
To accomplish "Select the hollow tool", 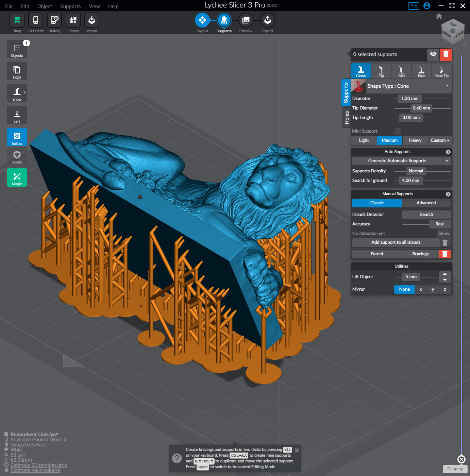I will pyautogui.click(x=17, y=137).
